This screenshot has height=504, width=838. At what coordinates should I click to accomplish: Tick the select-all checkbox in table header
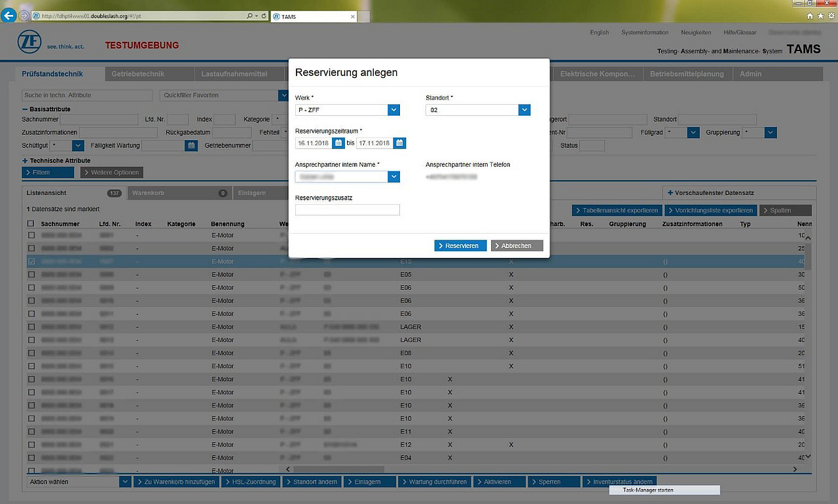tap(31, 224)
